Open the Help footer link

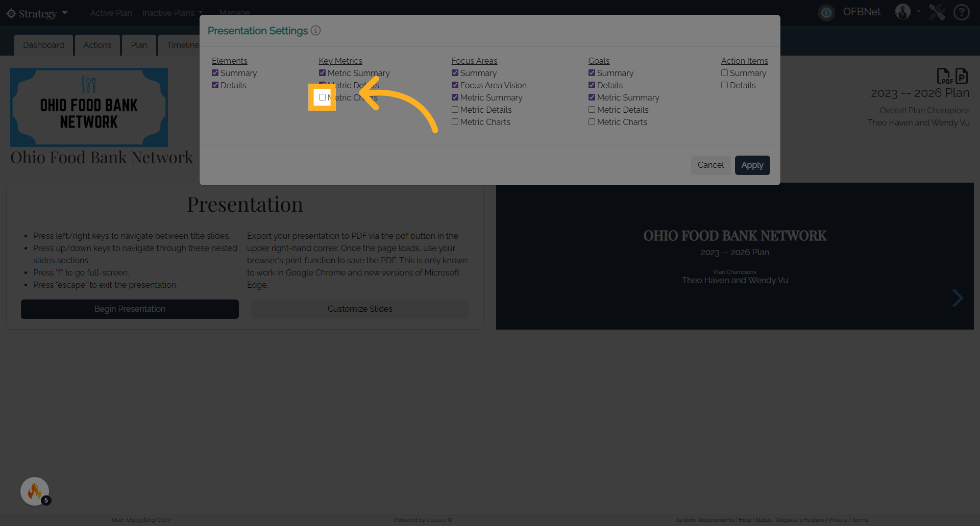coord(745,520)
